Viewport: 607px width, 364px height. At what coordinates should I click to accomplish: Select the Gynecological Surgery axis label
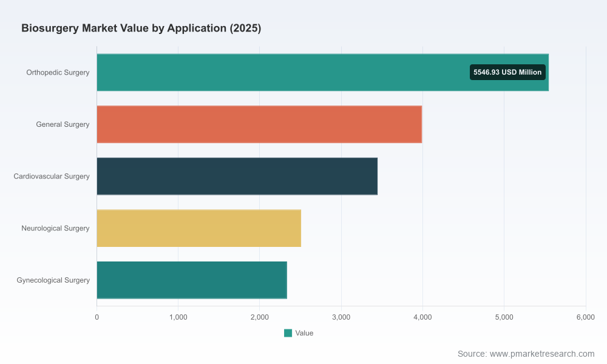(53, 280)
